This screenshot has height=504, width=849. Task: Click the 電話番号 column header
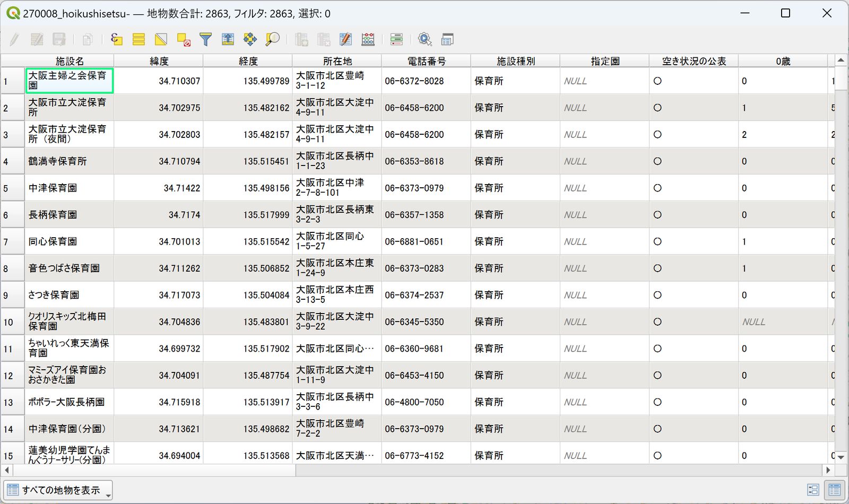[426, 61]
